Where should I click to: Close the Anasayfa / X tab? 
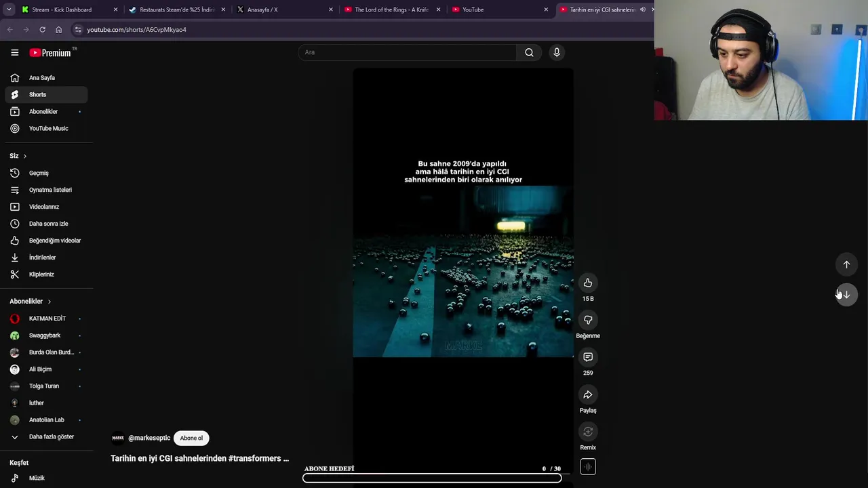pyautogui.click(x=331, y=9)
